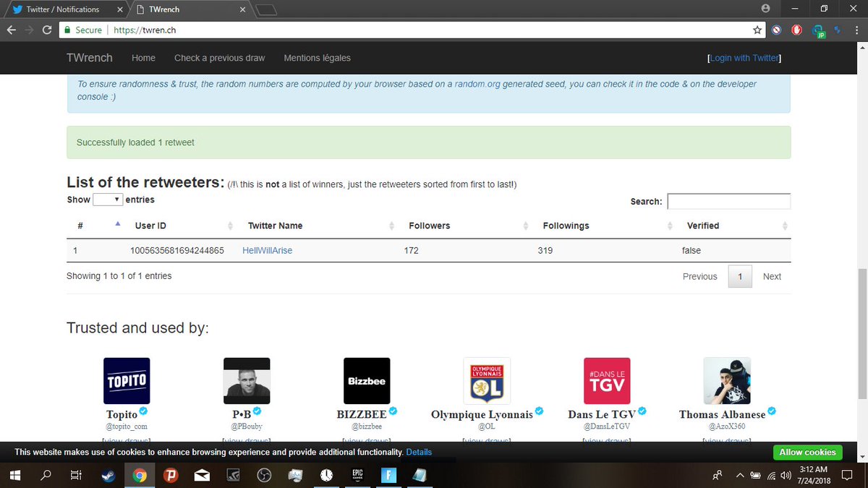The image size is (868, 488).
Task: Click the Previous pagination button
Action: 699,276
